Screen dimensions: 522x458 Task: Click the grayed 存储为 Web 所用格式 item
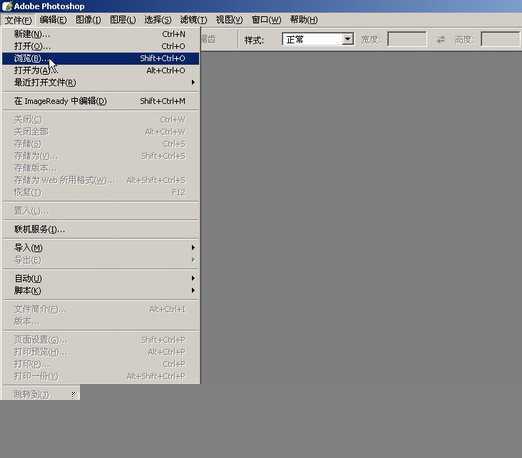coord(101,180)
